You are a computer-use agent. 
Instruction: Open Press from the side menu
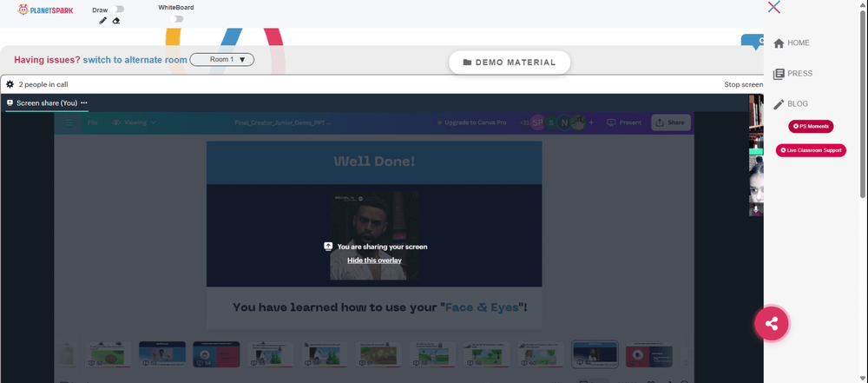(792, 73)
